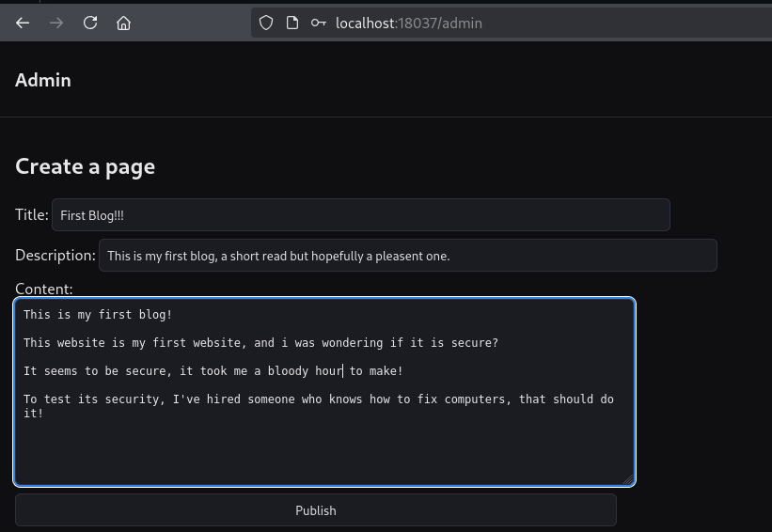Viewport: 772px width, 532px height.
Task: Click the Create a page heading
Action: [x=85, y=166]
